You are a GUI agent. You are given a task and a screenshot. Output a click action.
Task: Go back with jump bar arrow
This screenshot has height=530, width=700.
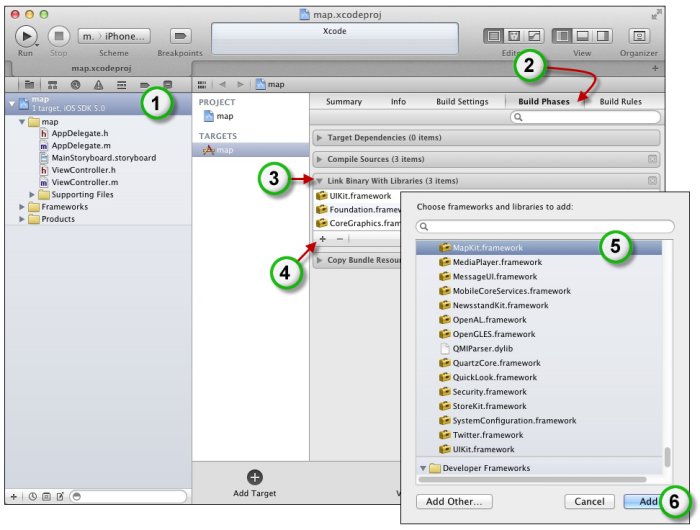(x=222, y=84)
